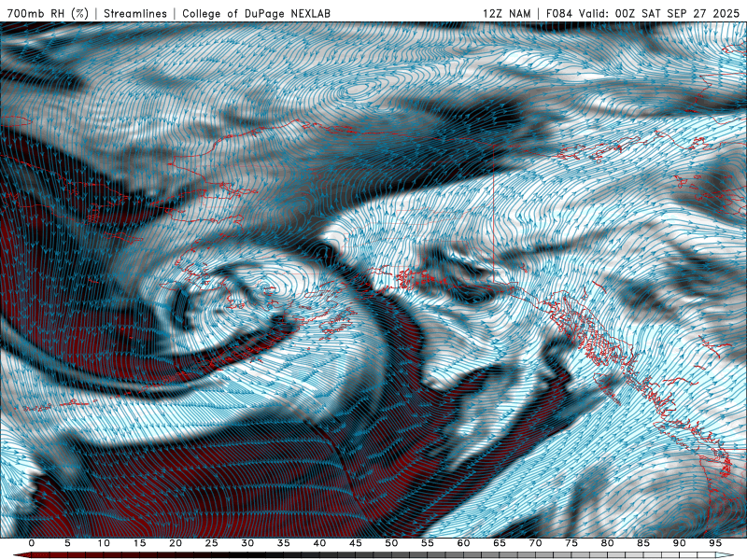Select the "10" color scale value
Screen dimensions: 747x560
[x=104, y=543]
